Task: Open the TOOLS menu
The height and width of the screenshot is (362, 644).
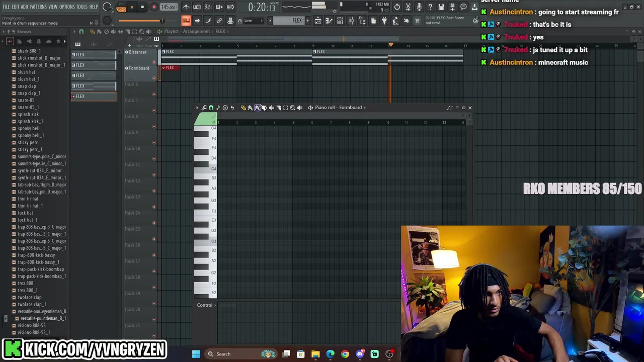Action: (x=82, y=7)
